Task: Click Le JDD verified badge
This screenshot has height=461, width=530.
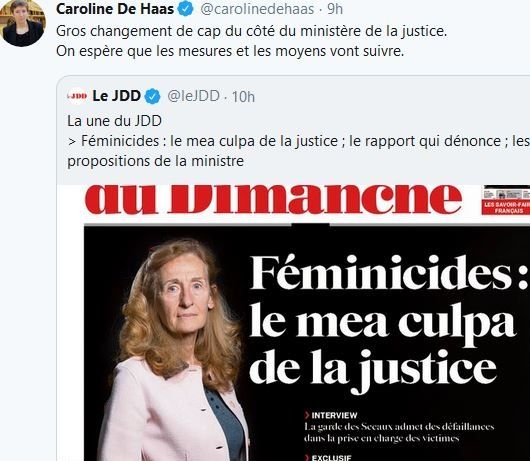Action: 152,97
